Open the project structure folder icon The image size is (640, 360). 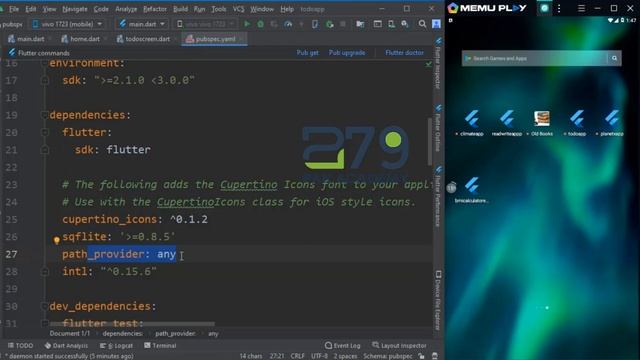pyautogui.click(x=360, y=24)
